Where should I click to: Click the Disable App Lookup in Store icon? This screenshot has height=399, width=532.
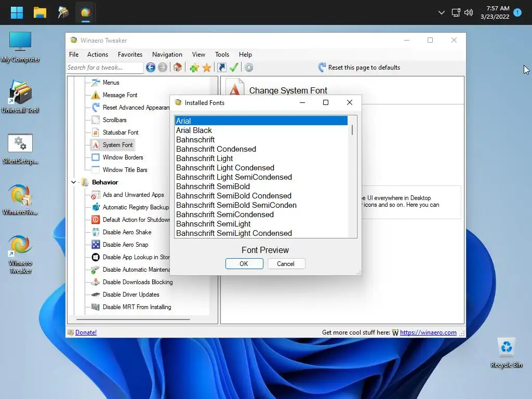(x=96, y=257)
